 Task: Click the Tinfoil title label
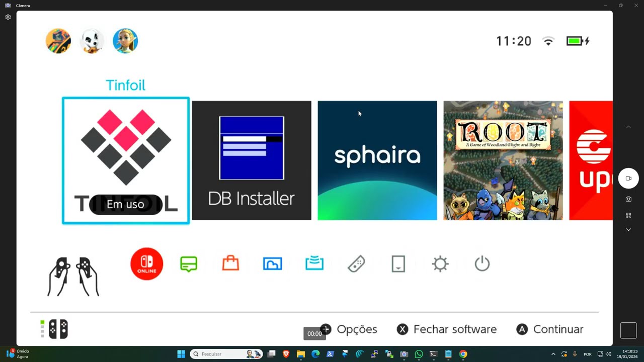click(125, 85)
